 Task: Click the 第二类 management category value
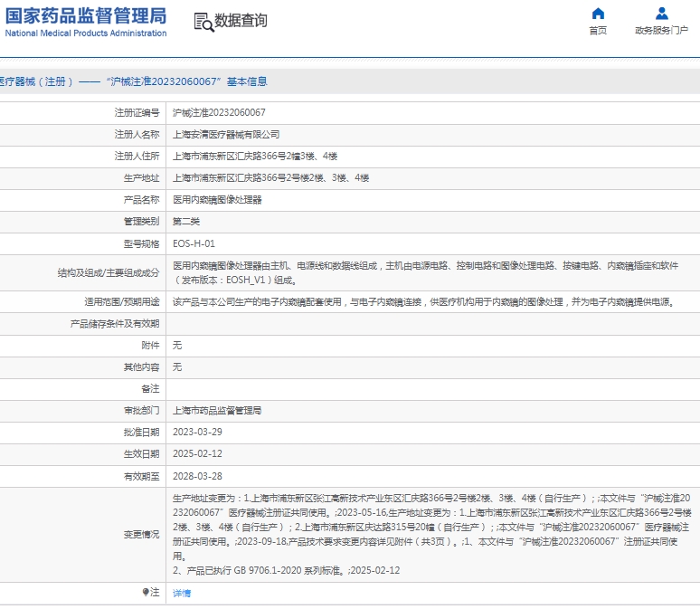pyautogui.click(x=186, y=222)
